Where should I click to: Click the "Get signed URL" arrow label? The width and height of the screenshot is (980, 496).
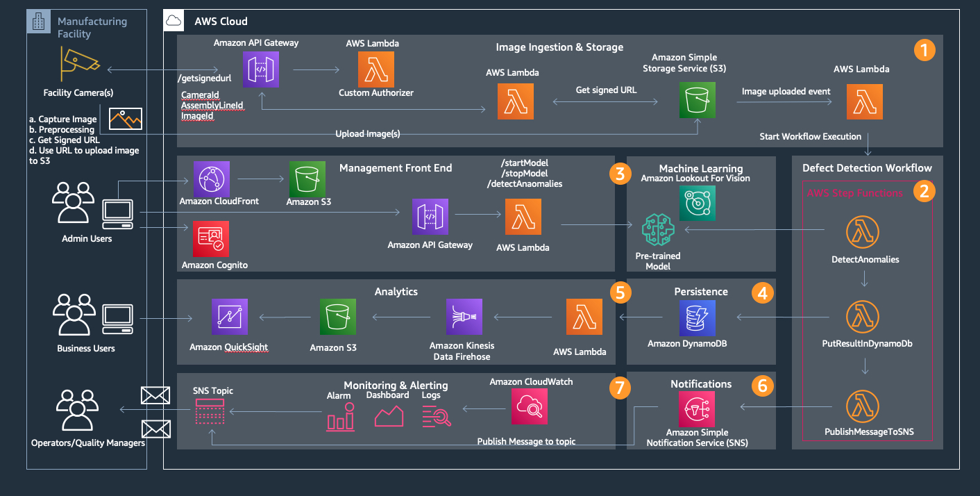point(606,90)
